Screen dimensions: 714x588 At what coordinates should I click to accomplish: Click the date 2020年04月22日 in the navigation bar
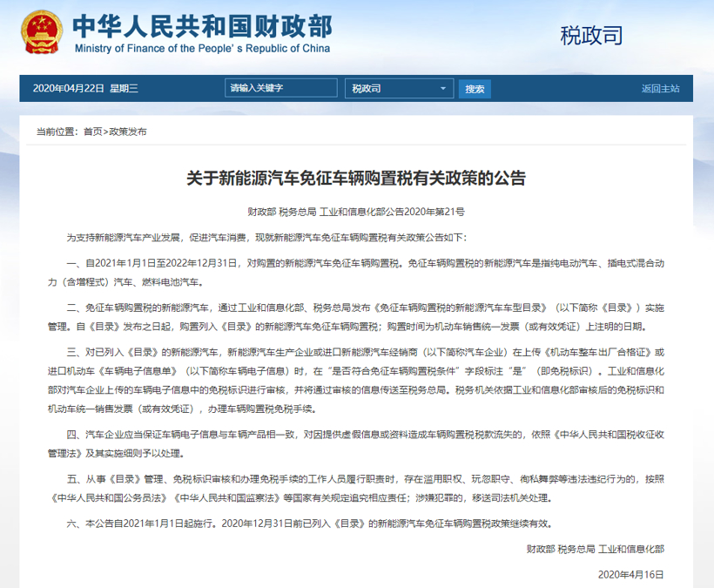tap(69, 89)
